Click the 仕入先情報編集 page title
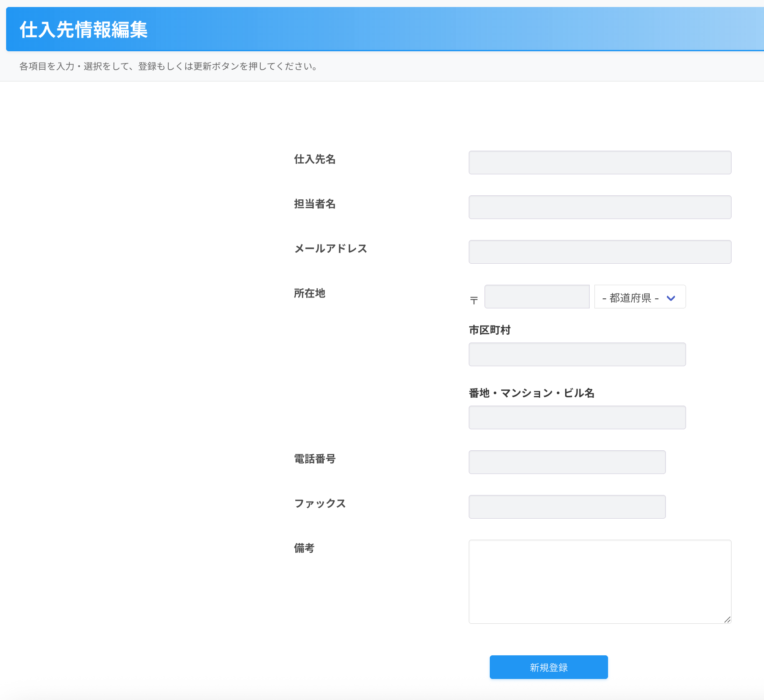 (84, 30)
